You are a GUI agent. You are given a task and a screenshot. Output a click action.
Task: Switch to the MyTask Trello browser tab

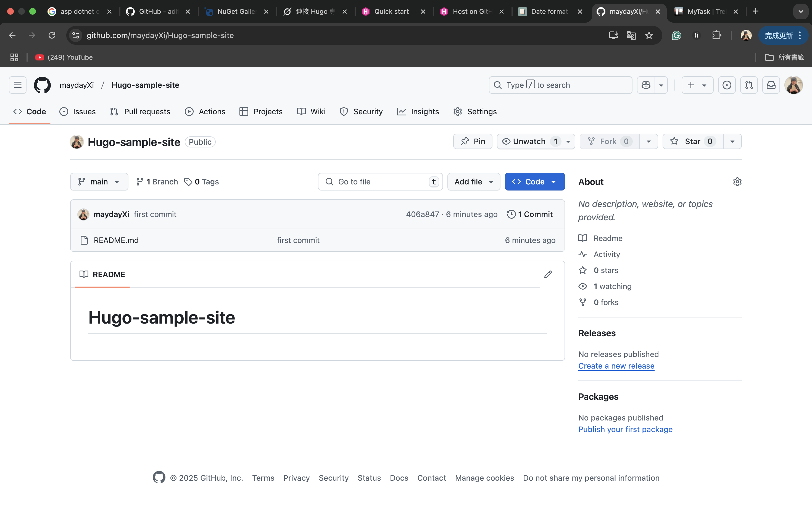(x=706, y=11)
